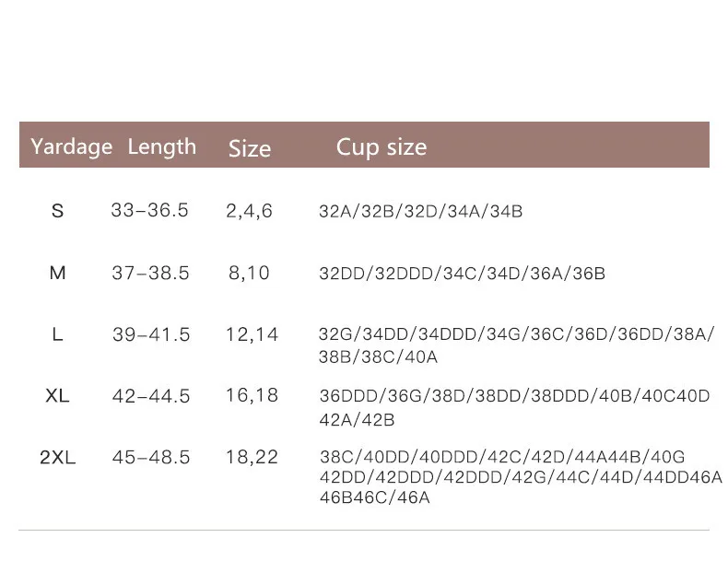Click the 42-44.5 length value
The image size is (728, 561).
pos(151,396)
